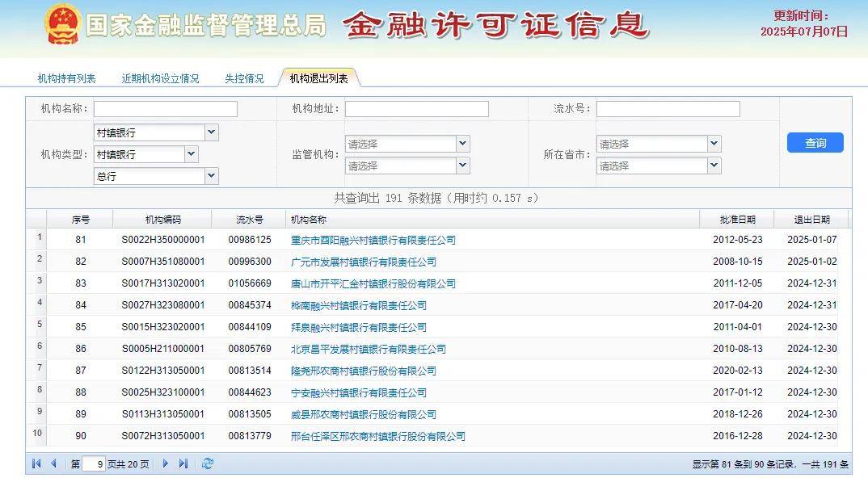Switch to 机构持有列表 tab
Image resolution: width=868 pixels, height=478 pixels.
(x=66, y=78)
